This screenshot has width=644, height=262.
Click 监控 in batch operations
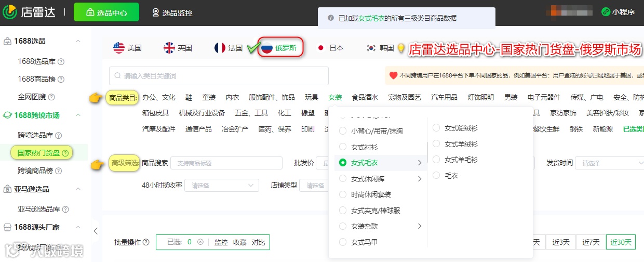point(221,242)
